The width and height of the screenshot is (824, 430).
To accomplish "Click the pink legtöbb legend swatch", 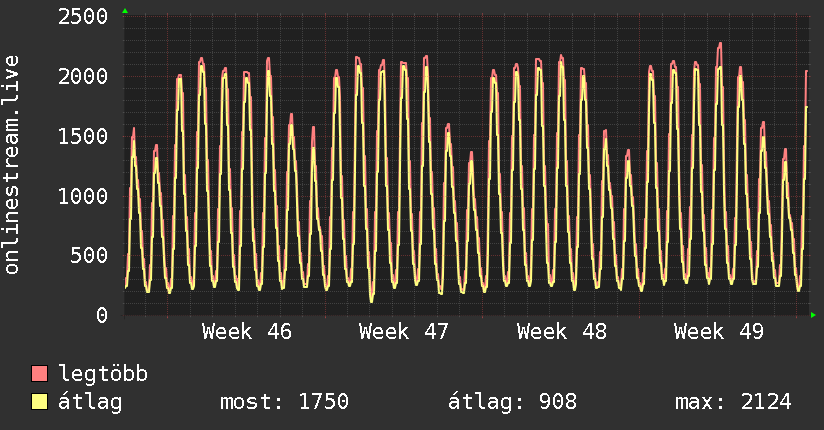I will pos(39,373).
